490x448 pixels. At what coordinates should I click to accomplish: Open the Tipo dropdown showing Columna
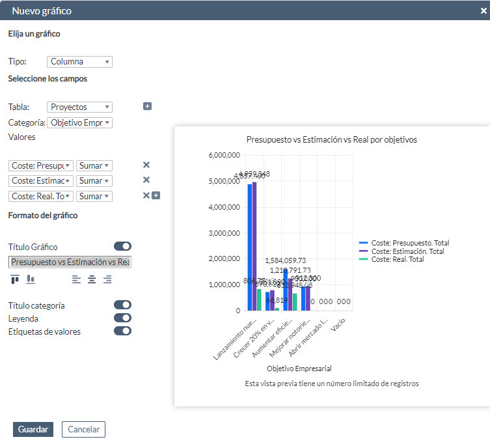(79, 62)
